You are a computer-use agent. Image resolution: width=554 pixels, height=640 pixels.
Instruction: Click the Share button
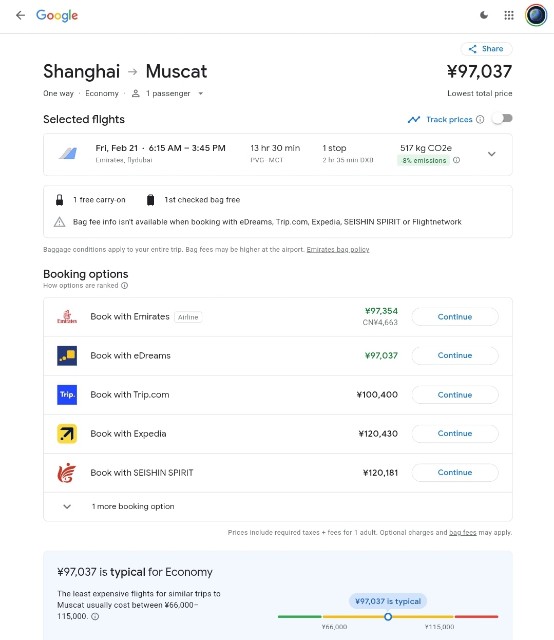click(486, 49)
